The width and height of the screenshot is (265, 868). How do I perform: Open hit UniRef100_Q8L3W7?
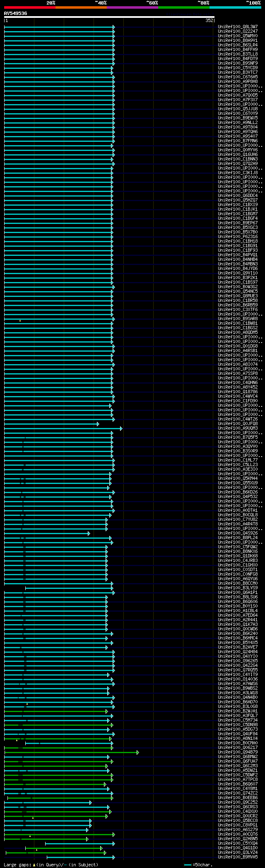coord(238,27)
